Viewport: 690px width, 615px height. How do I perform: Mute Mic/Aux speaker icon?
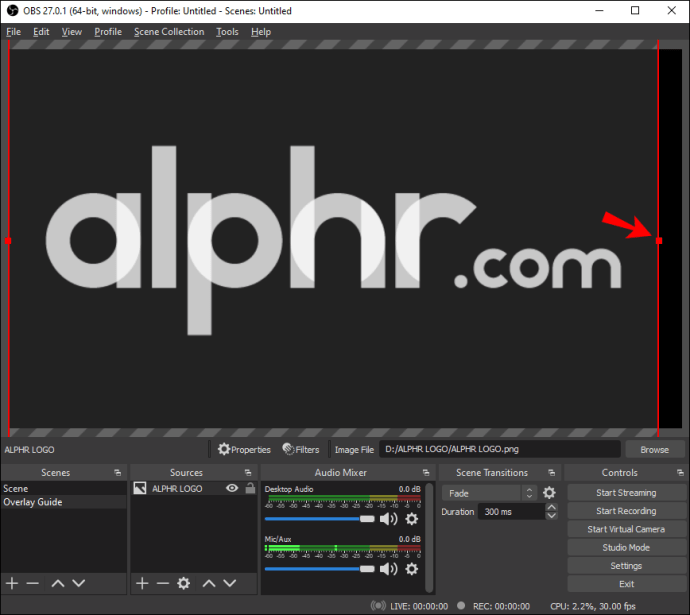click(388, 569)
